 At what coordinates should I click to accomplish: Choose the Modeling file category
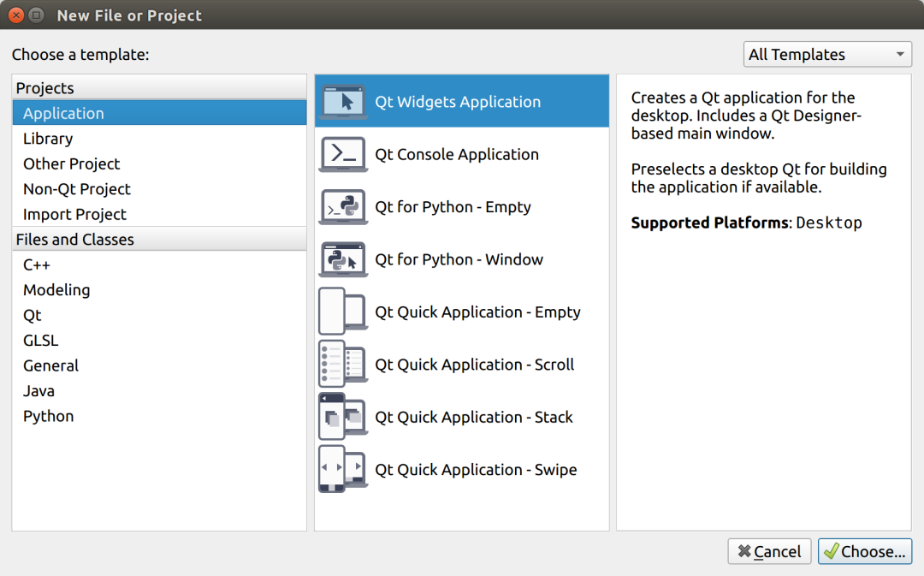pyautogui.click(x=56, y=290)
